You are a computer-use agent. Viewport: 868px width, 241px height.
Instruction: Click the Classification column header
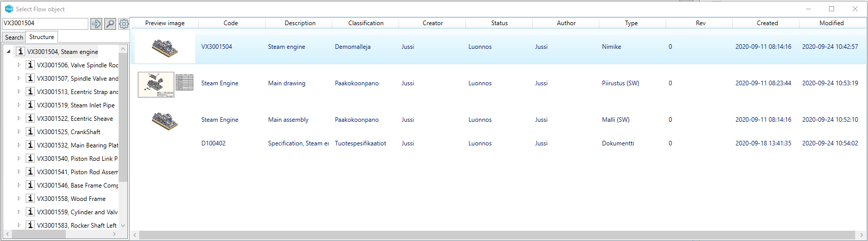[x=366, y=23]
